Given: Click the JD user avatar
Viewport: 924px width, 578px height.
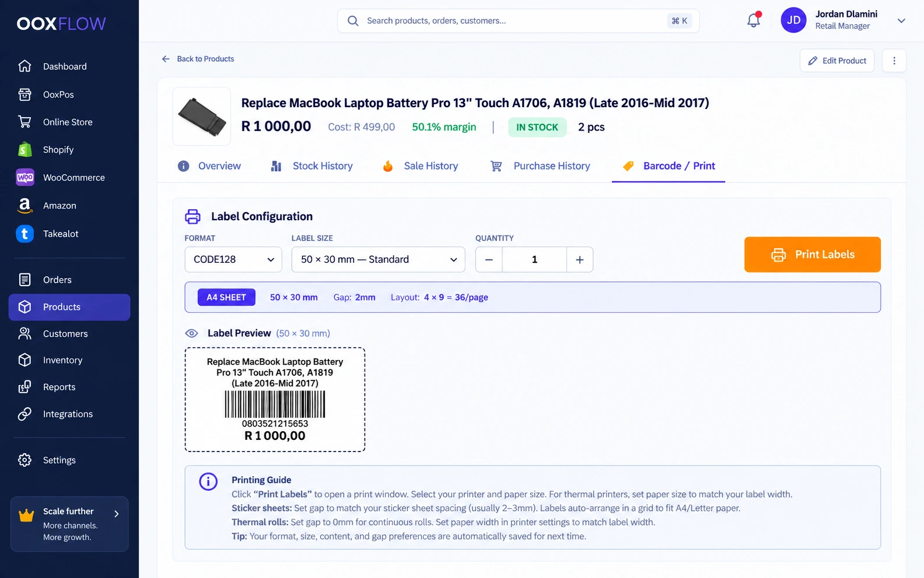Looking at the screenshot, I should coord(793,20).
